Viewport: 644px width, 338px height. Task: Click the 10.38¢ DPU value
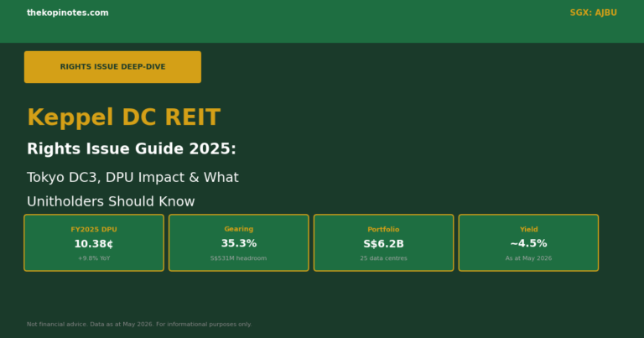coord(94,244)
